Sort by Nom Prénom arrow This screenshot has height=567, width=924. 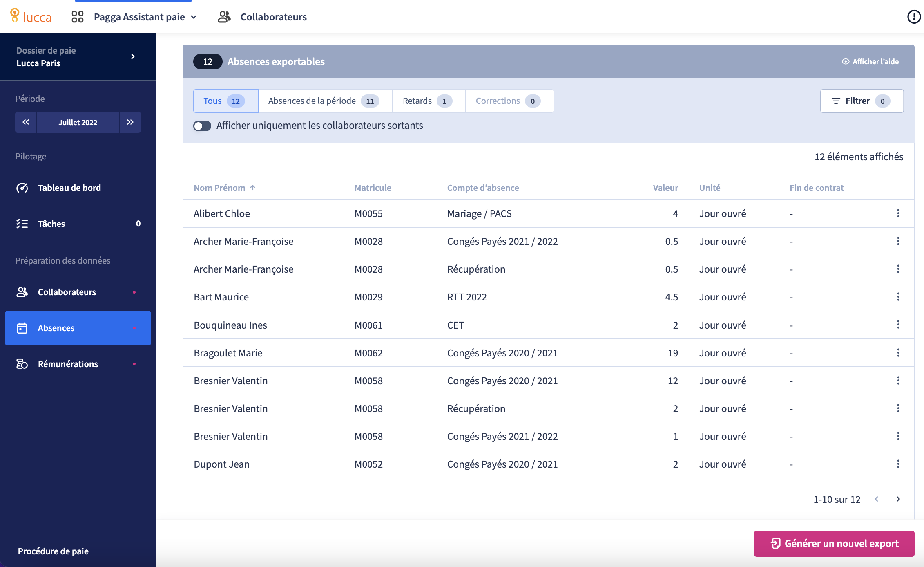[x=253, y=188]
